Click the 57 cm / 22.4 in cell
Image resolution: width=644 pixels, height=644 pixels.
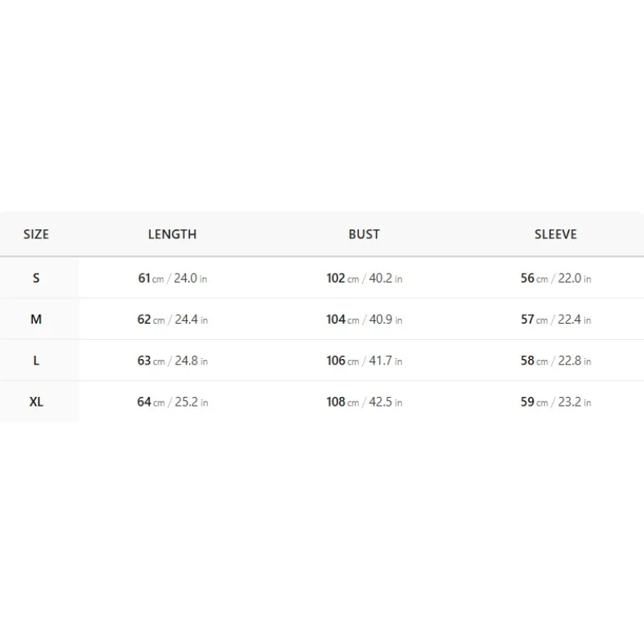coord(555,319)
